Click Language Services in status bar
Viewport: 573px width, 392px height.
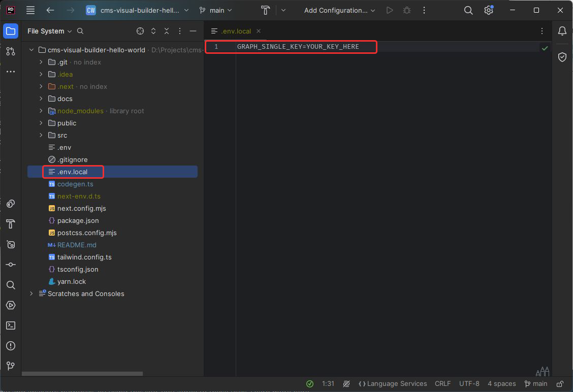[x=393, y=383]
